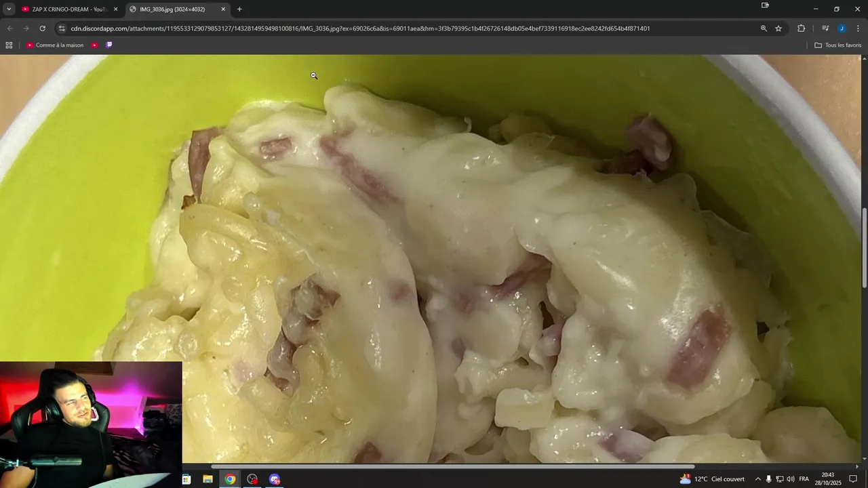Open the YouTube icon bookmark
The image size is (868, 488).
(x=94, y=45)
